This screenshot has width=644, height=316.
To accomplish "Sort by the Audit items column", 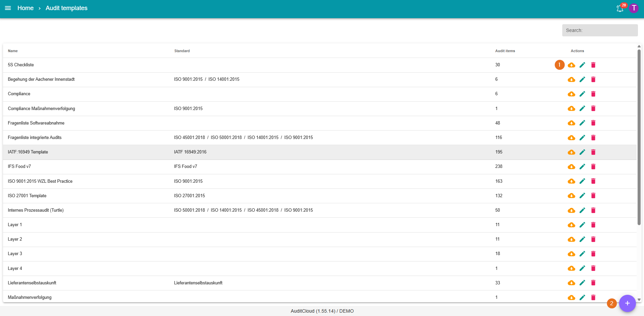I will pos(505,51).
